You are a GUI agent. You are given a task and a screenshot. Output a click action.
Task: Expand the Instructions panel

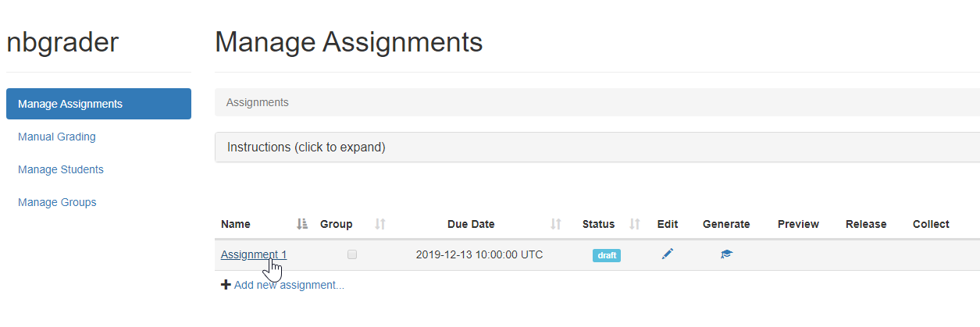(x=597, y=148)
